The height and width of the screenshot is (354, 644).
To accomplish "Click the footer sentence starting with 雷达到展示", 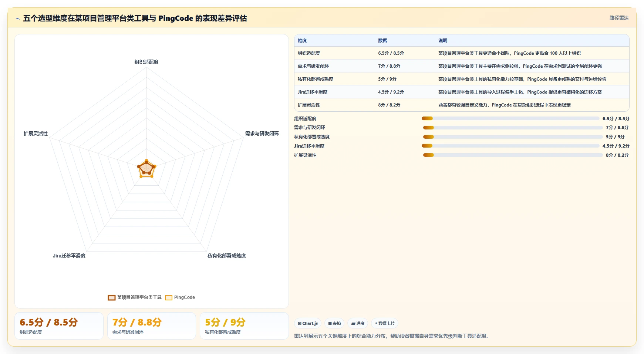I will (x=392, y=336).
